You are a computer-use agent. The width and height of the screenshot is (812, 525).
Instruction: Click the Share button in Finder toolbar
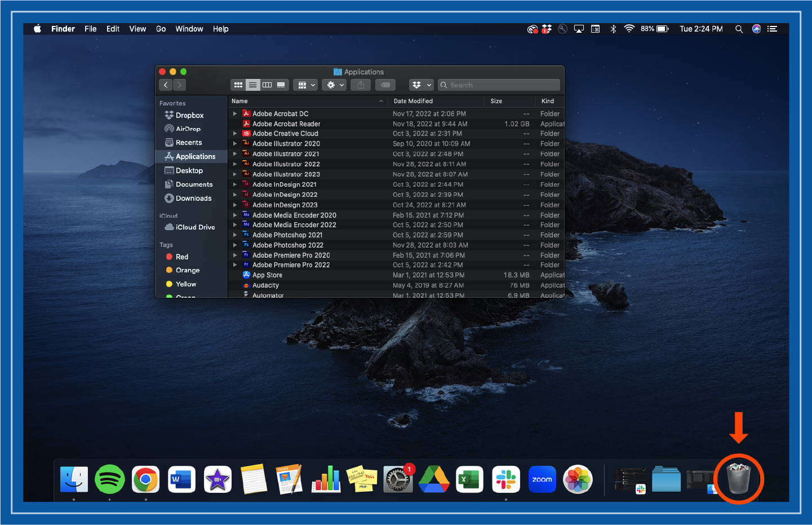pos(361,85)
